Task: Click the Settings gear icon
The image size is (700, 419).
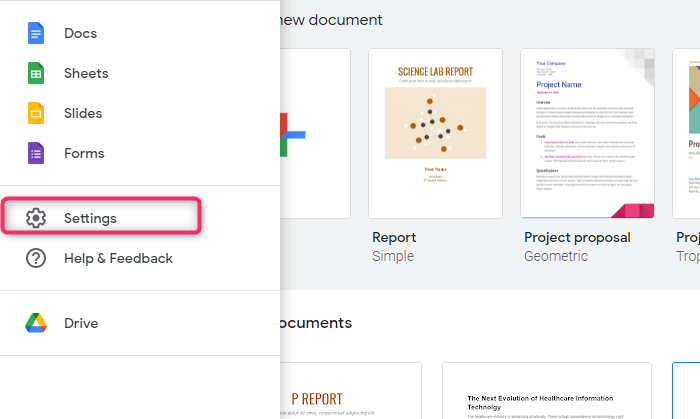Action: coord(36,218)
